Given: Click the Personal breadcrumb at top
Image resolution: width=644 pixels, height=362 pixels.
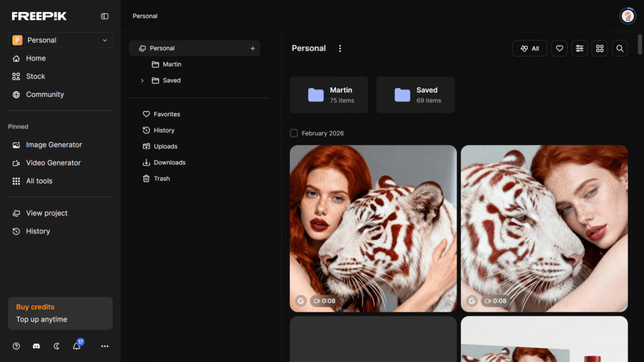Looking at the screenshot, I should 145,16.
